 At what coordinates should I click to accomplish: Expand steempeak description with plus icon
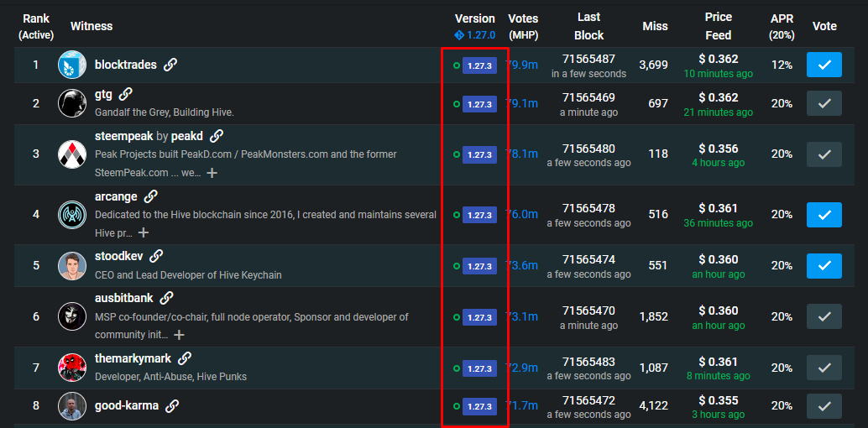(212, 173)
